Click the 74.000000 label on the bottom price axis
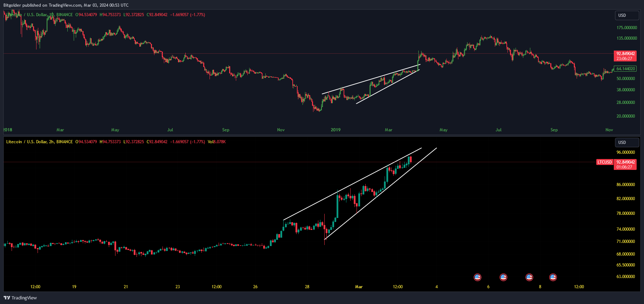This screenshot has height=304, width=644. 626,229
